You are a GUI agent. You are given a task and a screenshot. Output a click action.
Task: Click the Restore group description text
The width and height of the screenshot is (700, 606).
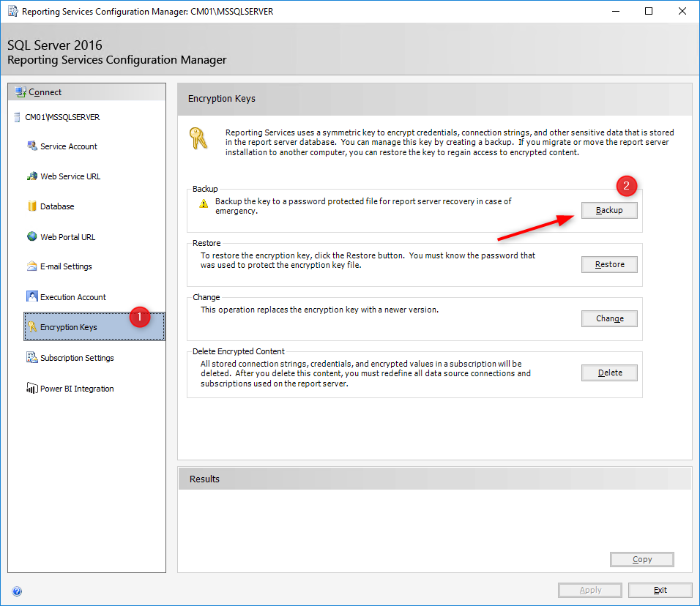[x=368, y=260]
